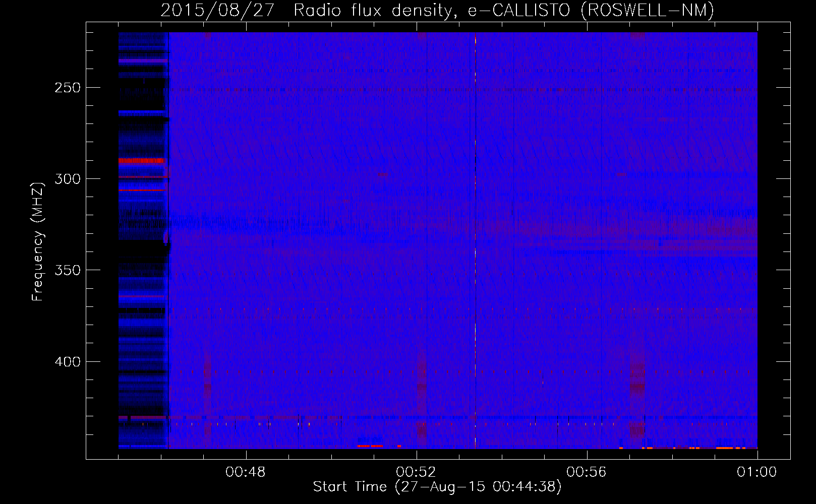Click the 250 frequency tick label
Image resolution: width=816 pixels, height=504 pixels.
(68, 88)
